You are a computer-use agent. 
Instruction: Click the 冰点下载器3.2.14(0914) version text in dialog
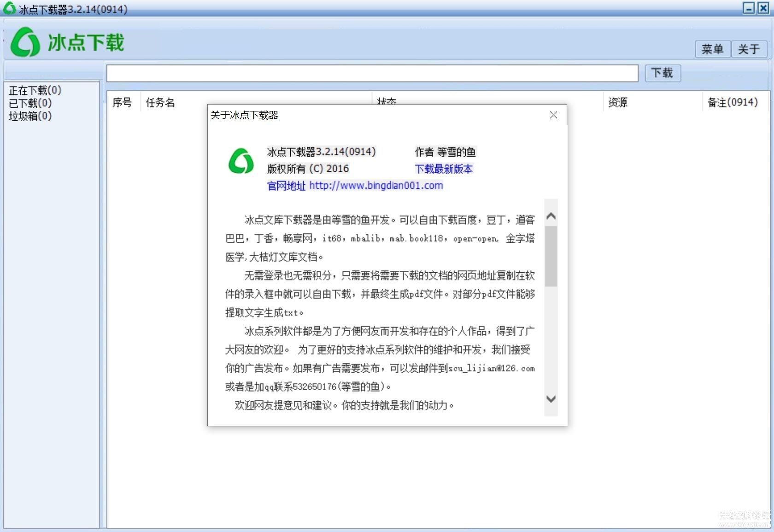click(x=322, y=152)
